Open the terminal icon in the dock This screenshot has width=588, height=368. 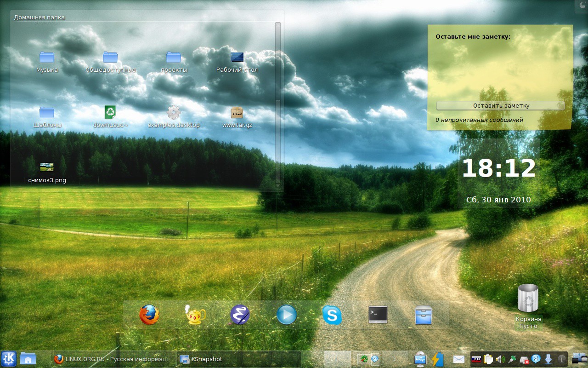pos(378,315)
